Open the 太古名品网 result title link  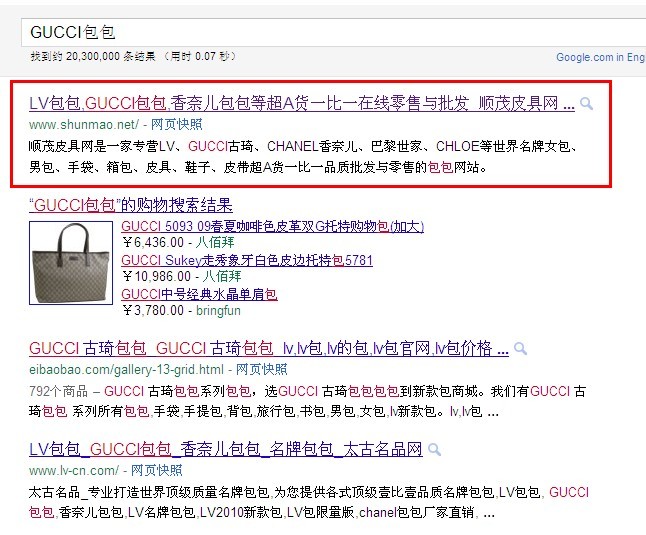225,449
